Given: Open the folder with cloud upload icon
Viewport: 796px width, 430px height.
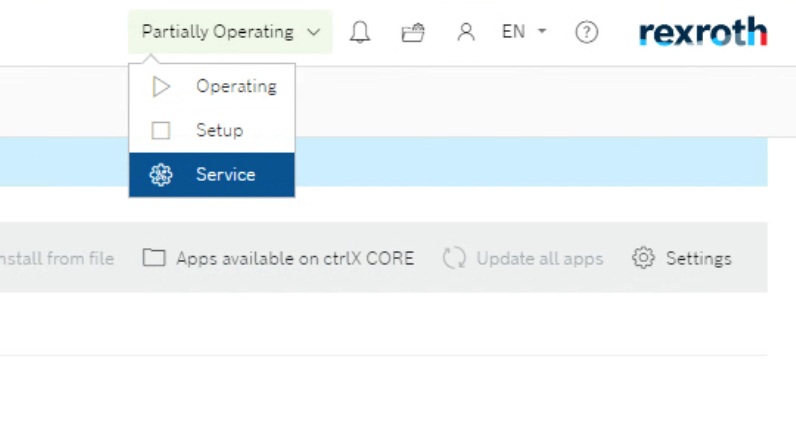Looking at the screenshot, I should 413,32.
